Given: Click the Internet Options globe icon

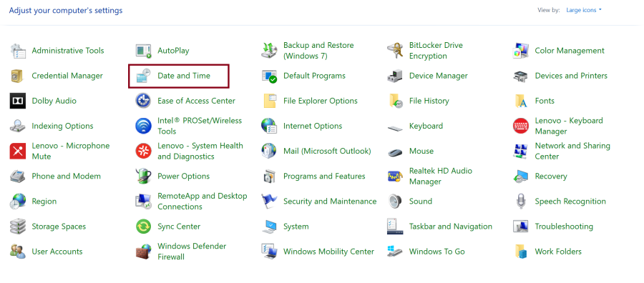Looking at the screenshot, I should click(x=270, y=126).
